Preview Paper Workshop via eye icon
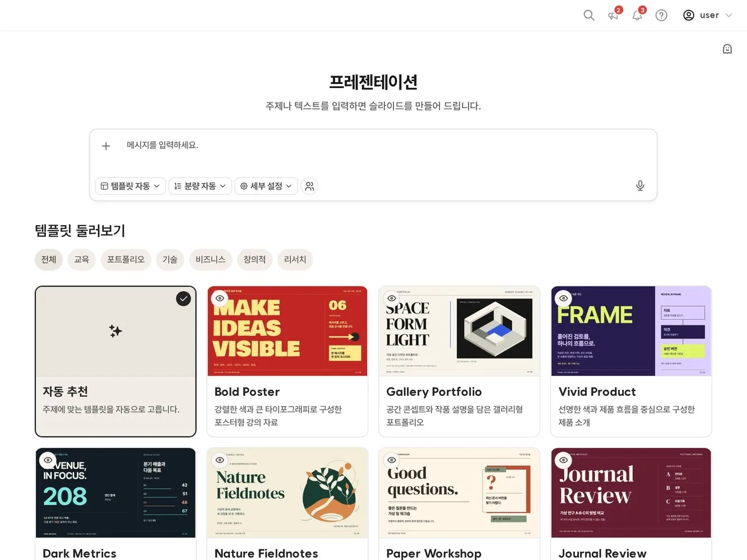Screen dimensions: 747x560 [392, 460]
